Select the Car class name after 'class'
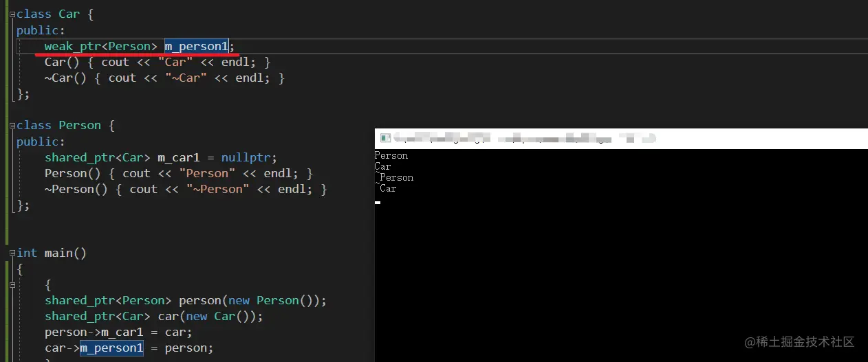This screenshot has height=362, width=868. point(69,14)
